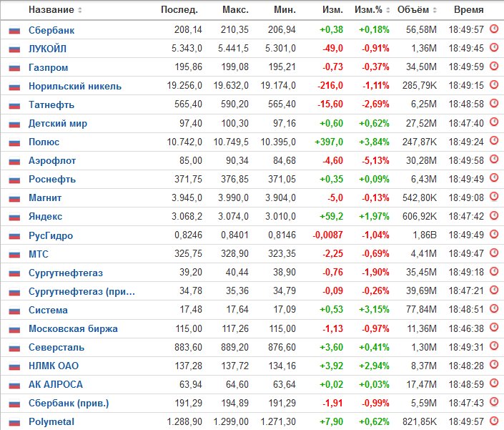This screenshot has width=504, height=430.
Task: Sort table by Изм.% column arrows
Action: (x=388, y=10)
